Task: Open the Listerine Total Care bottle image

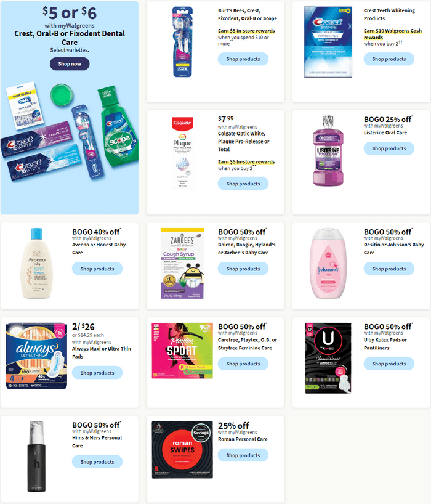Action: coord(328,150)
